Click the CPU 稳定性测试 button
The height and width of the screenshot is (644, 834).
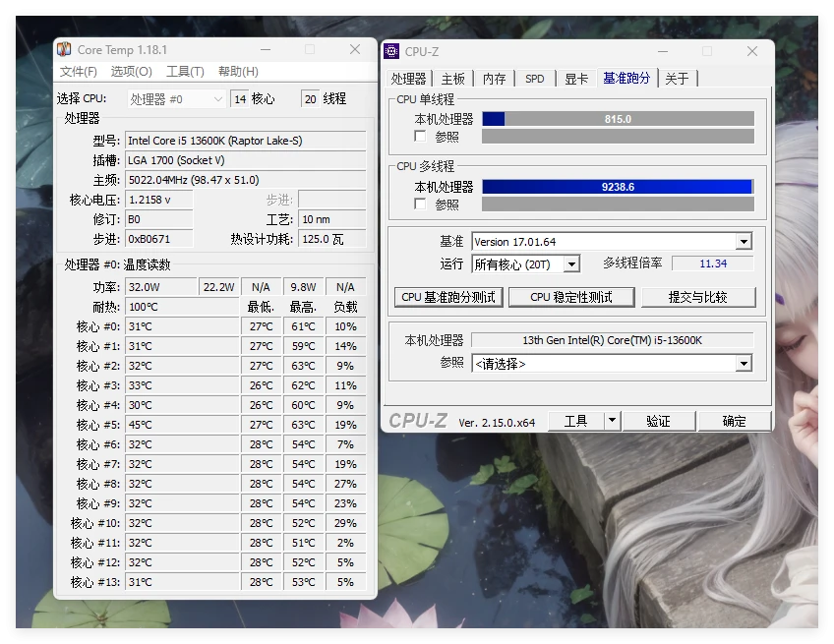click(570, 297)
